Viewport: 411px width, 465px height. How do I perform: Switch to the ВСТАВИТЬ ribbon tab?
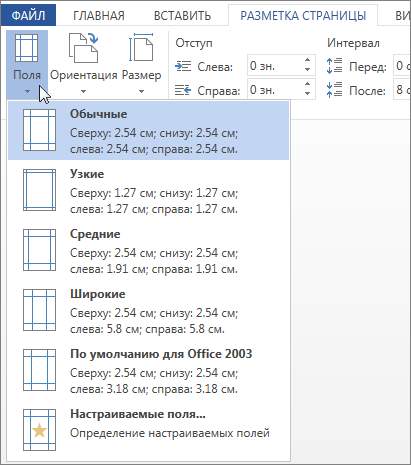coord(182,16)
